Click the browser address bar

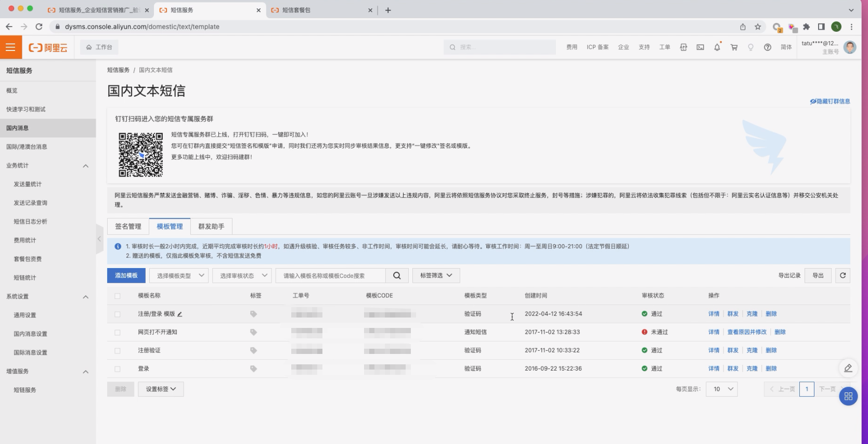395,27
